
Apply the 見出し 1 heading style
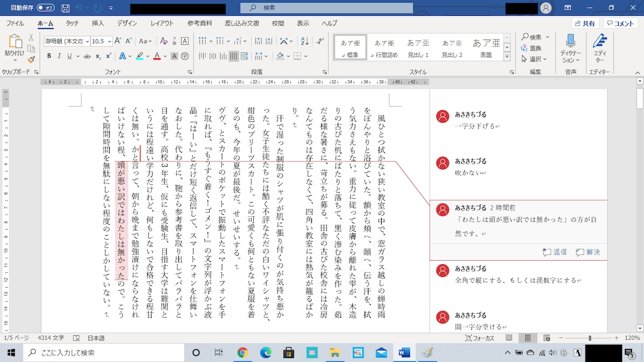tap(418, 48)
